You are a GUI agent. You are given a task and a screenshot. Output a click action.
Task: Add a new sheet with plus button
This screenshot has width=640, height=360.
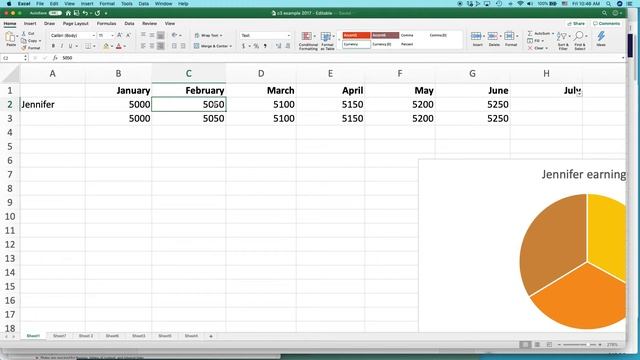click(x=211, y=336)
